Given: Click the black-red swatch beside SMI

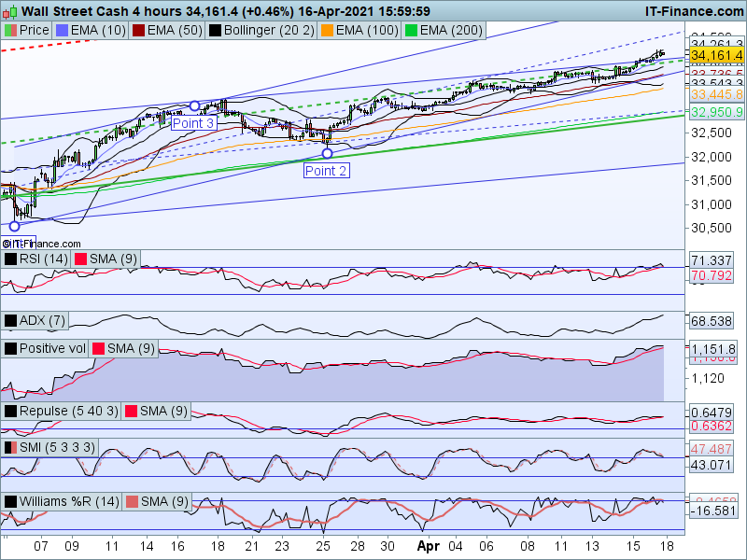Looking at the screenshot, I should (x=10, y=448).
